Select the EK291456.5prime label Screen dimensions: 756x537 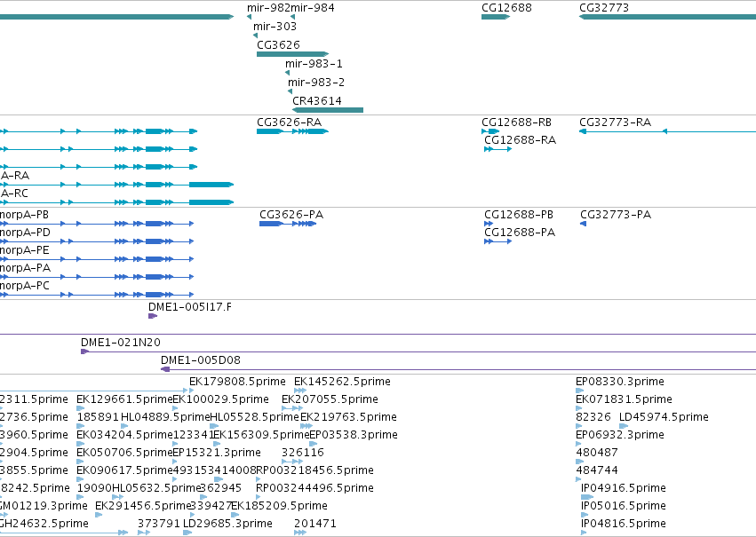click(143, 507)
